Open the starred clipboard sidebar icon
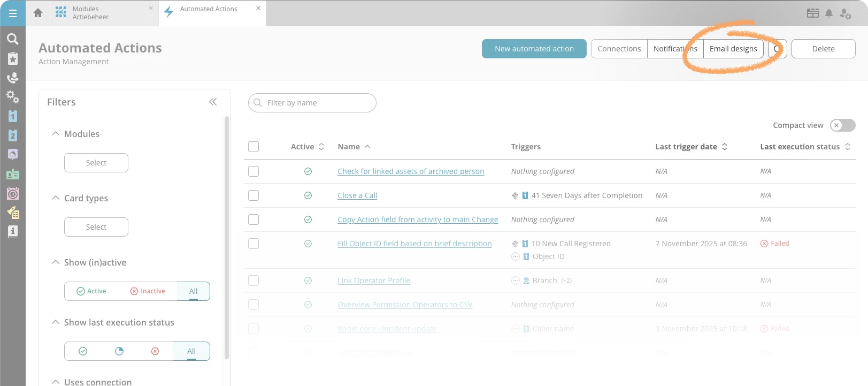Image resolution: width=868 pixels, height=386 pixels. (13, 58)
